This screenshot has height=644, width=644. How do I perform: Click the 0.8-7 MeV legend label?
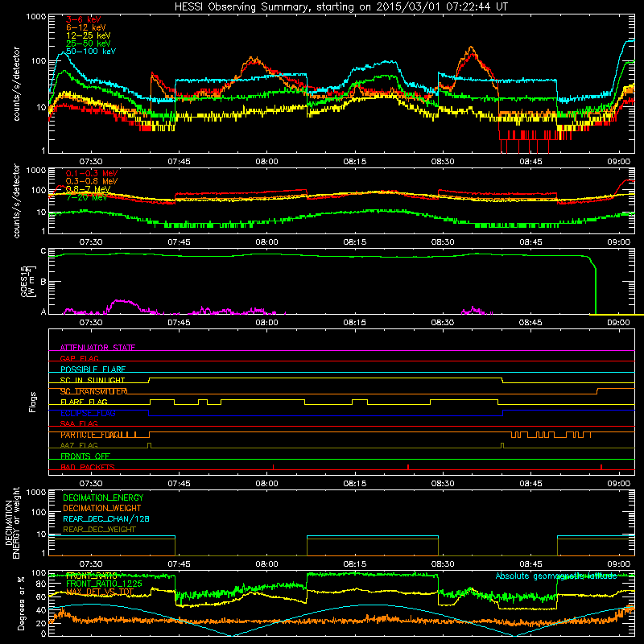[x=89, y=189]
